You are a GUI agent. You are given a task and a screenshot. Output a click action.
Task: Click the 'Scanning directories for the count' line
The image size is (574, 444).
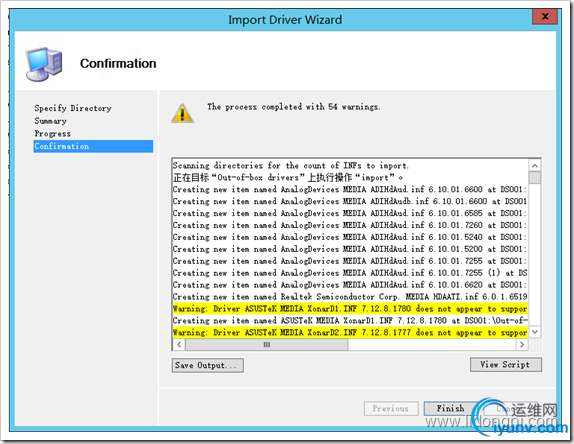click(x=291, y=165)
